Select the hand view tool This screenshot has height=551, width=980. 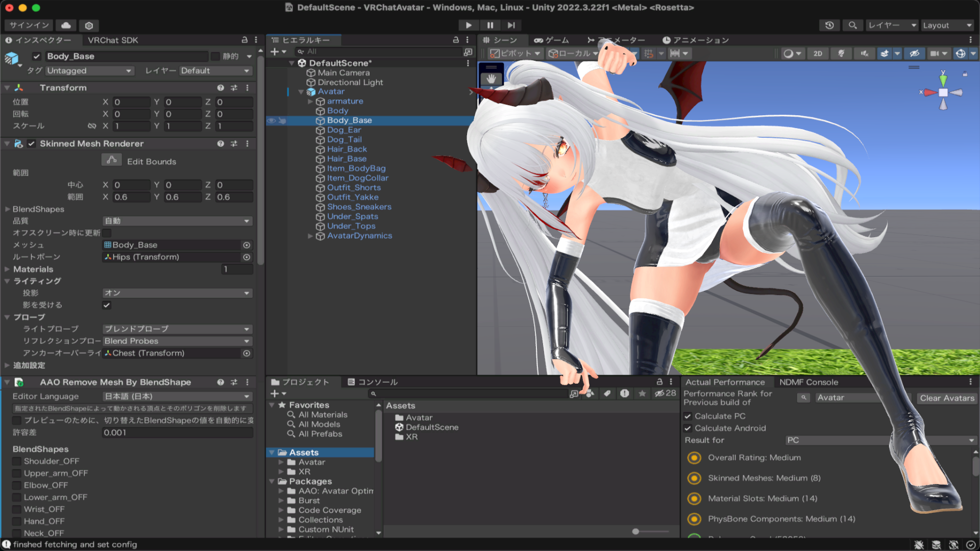(x=491, y=79)
